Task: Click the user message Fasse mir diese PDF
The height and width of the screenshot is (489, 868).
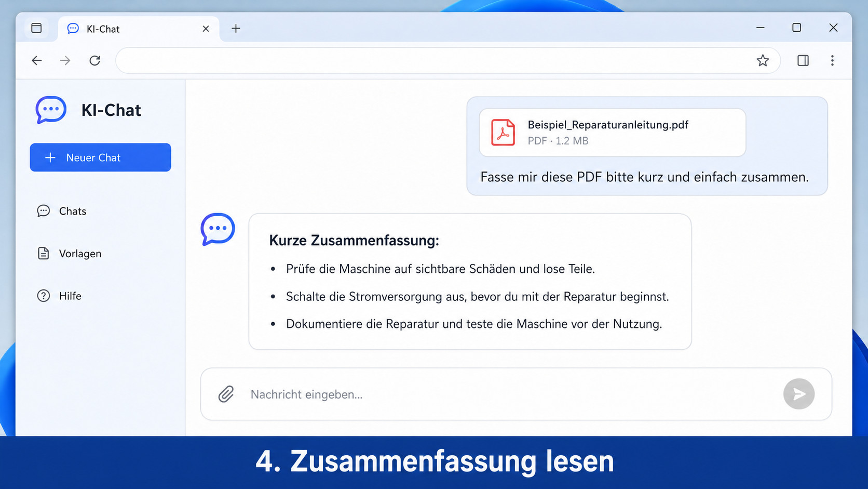Action: click(x=644, y=177)
